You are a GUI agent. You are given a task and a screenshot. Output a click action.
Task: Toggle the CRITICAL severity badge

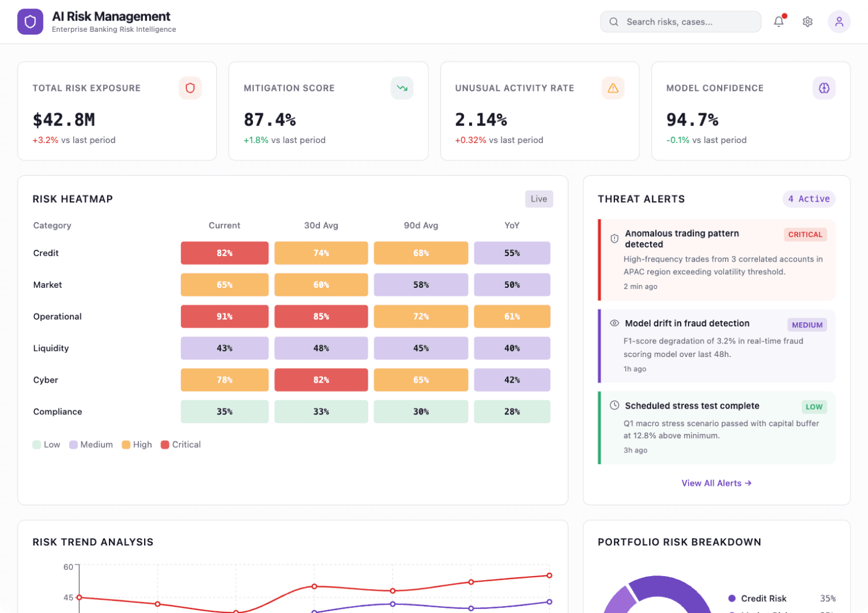click(x=805, y=234)
